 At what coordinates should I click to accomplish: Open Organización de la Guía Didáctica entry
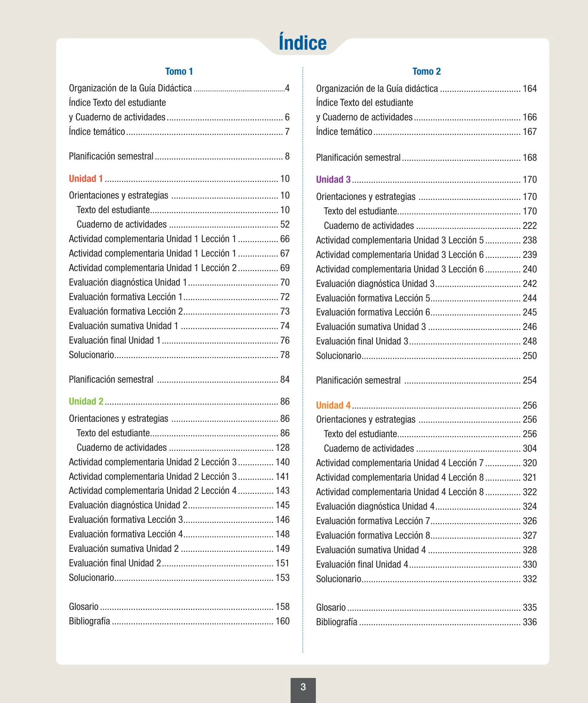pos(179,88)
